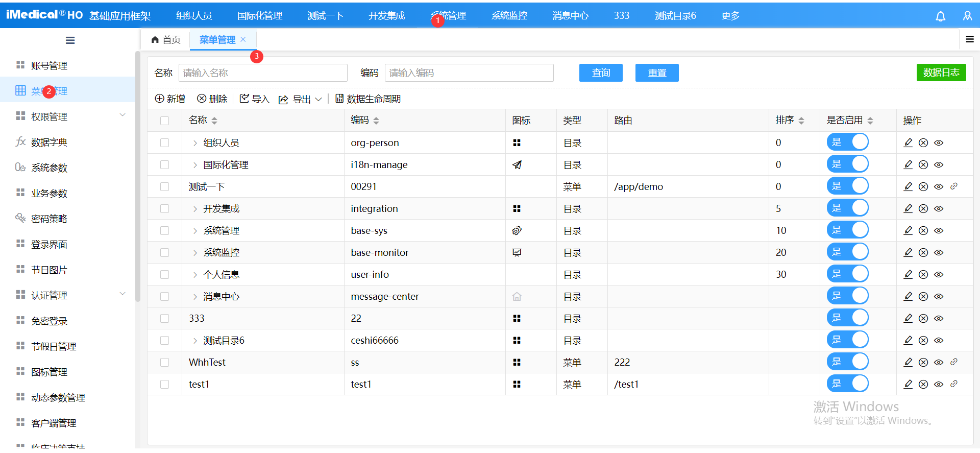
Task: Click delete icon for 系统管理 row
Action: 923,231
